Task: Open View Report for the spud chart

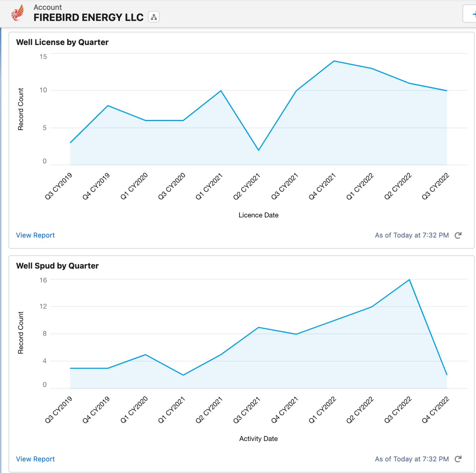Action: [35, 459]
